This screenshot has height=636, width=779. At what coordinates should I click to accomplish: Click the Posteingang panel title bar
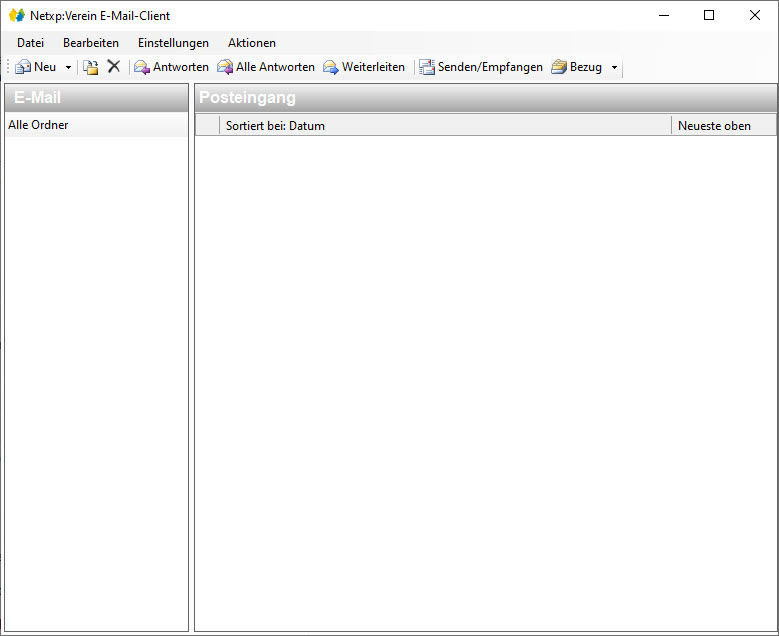[x=485, y=98]
